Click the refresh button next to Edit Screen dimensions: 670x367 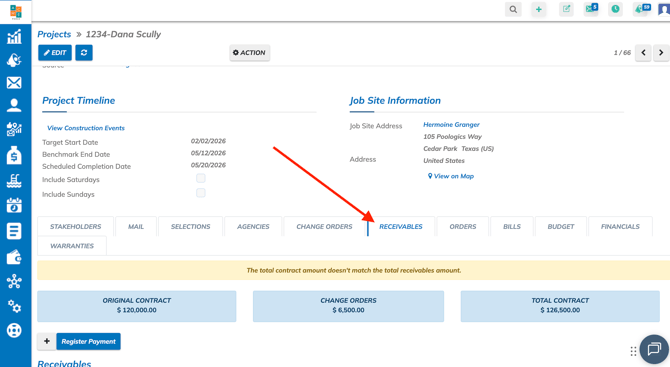(84, 53)
